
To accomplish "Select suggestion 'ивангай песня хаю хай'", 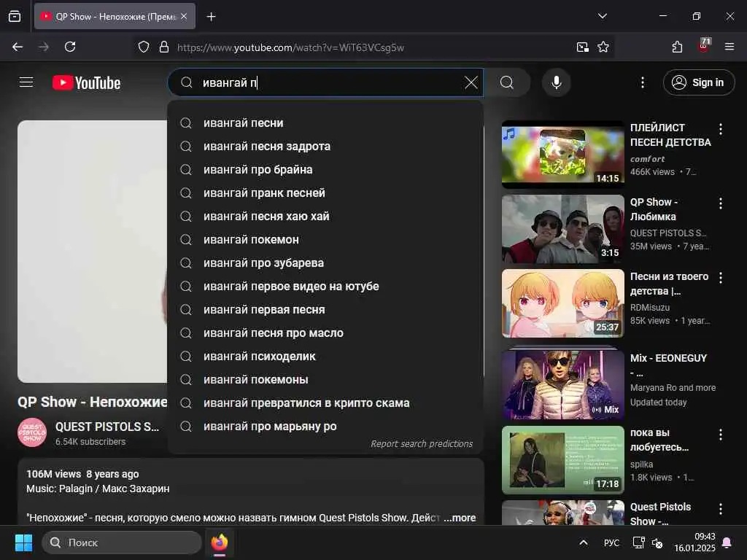I will pyautogui.click(x=325, y=216).
